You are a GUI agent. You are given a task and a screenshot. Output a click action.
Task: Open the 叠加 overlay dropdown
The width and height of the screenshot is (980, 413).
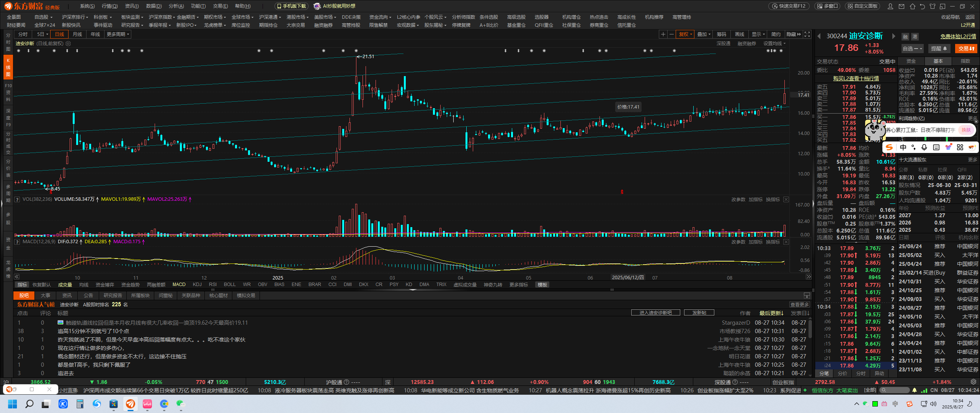(x=704, y=34)
